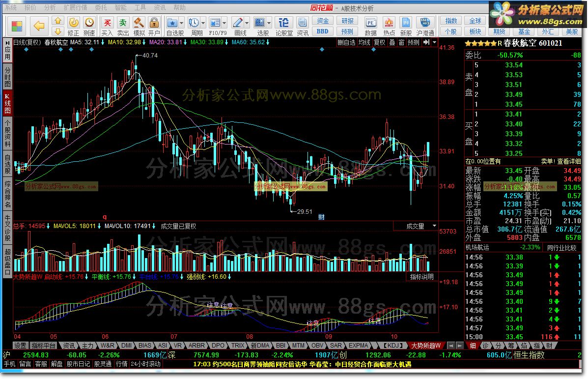Image resolution: width=588 pixels, height=379 pixels.
Task: Open the 模拟 simulation gavel icon
Action: [x=139, y=26]
